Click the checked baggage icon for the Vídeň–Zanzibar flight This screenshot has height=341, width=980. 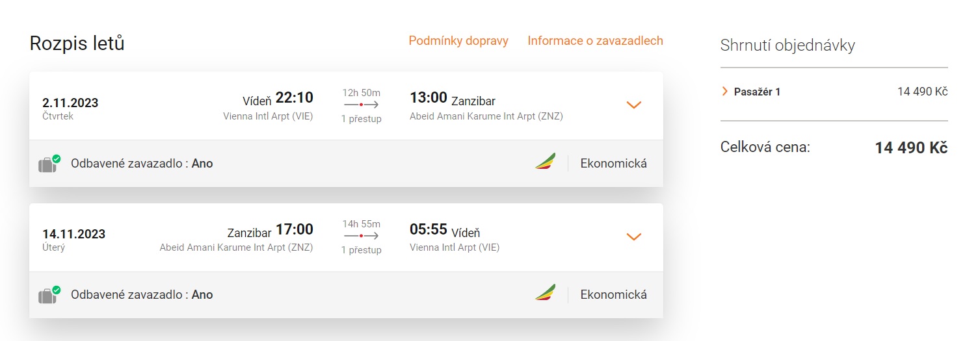[48, 164]
